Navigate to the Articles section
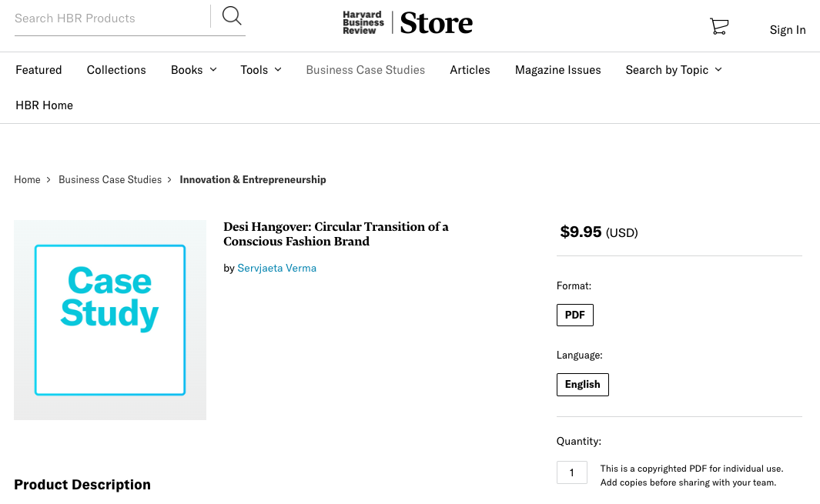Image resolution: width=820 pixels, height=504 pixels. [x=470, y=70]
